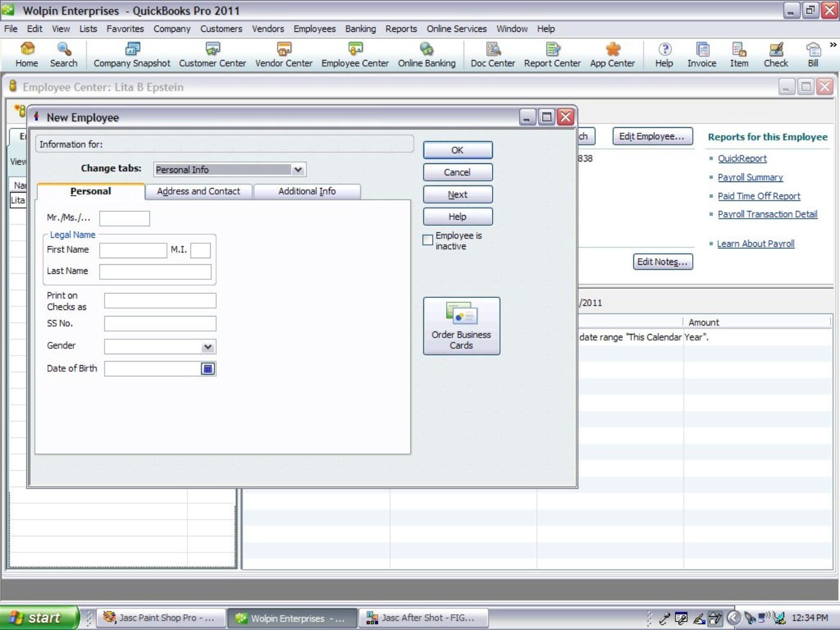The height and width of the screenshot is (630, 840).
Task: Select Wolpin Enterprises taskbar button
Action: coord(292,617)
